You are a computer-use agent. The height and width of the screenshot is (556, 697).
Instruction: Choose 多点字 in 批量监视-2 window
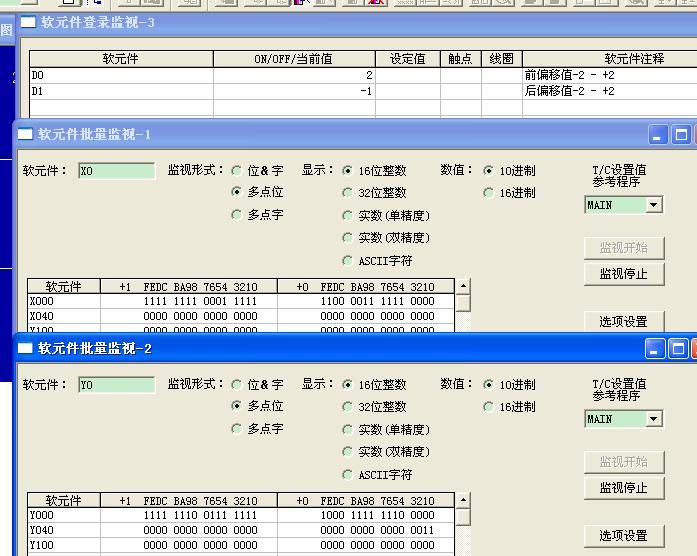point(237,429)
